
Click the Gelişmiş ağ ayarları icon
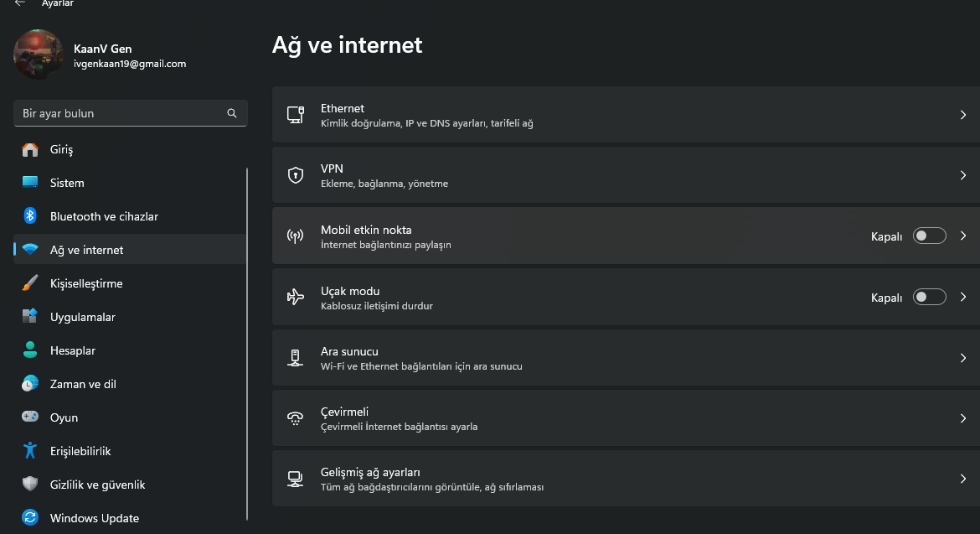pos(295,479)
